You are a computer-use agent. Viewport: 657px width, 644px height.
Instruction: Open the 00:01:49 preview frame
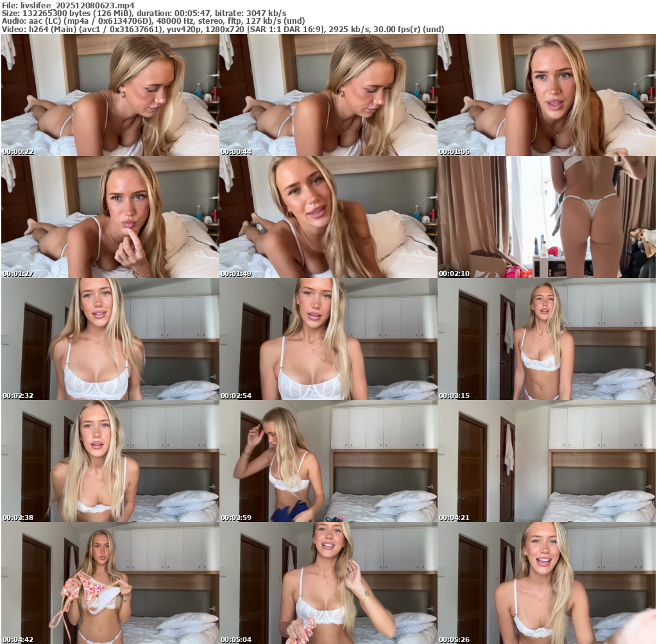328,217
